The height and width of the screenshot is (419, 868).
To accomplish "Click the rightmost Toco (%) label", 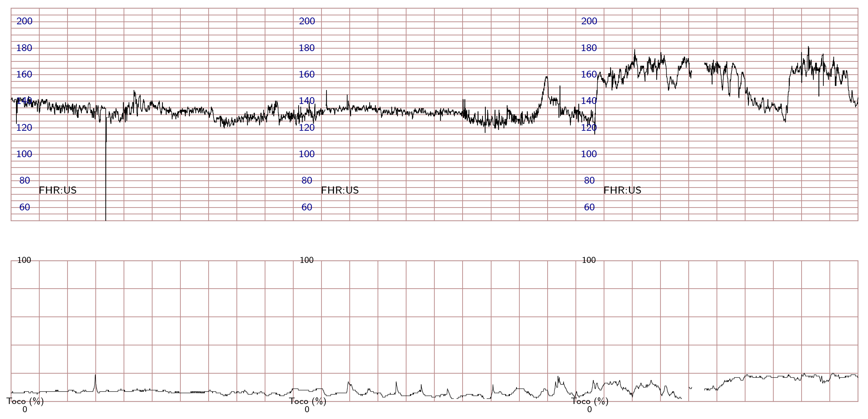I will 590,401.
